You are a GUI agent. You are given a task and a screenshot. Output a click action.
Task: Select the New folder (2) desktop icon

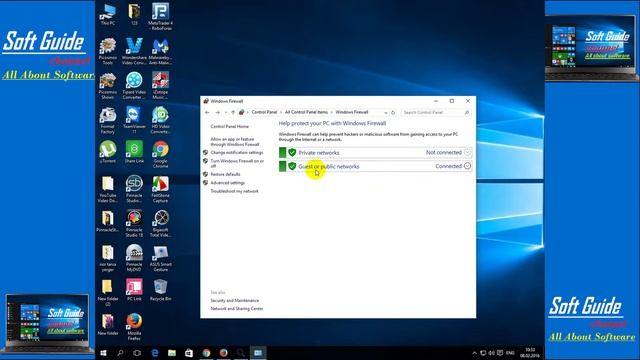pos(108,292)
